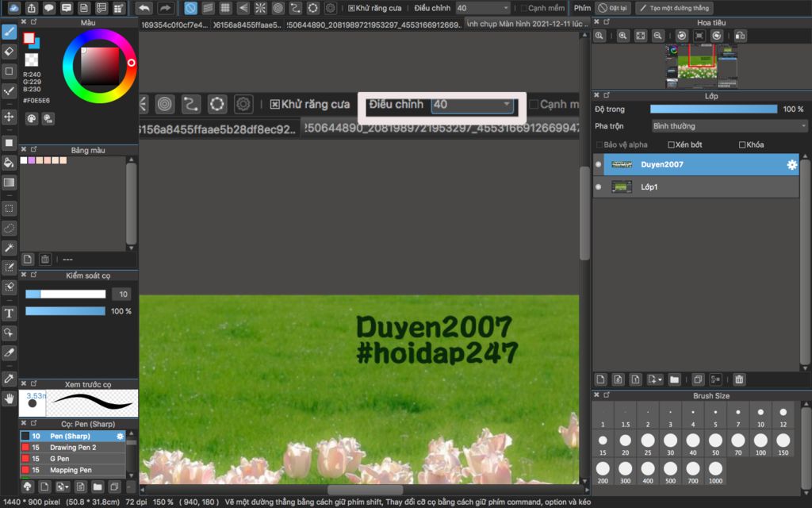Toggle the Khử răng cưa checkbox
Screen dimensions: 812x508
pyautogui.click(x=352, y=8)
